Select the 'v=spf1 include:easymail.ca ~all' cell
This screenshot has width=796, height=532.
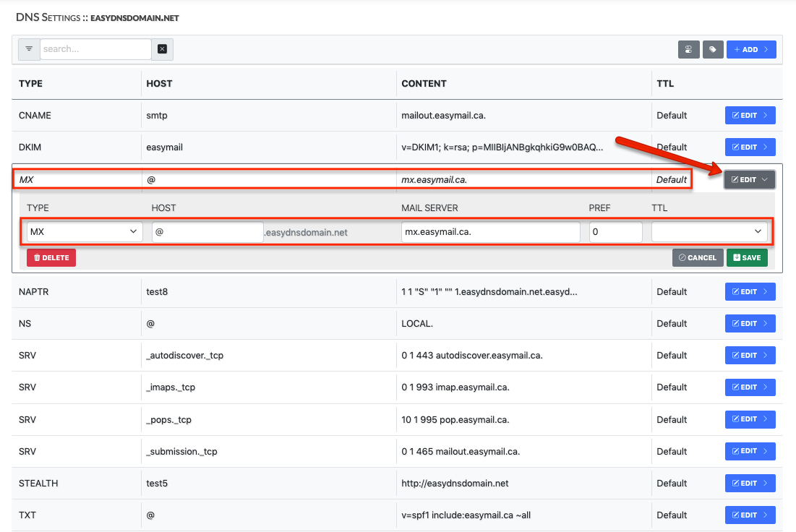(x=466, y=515)
